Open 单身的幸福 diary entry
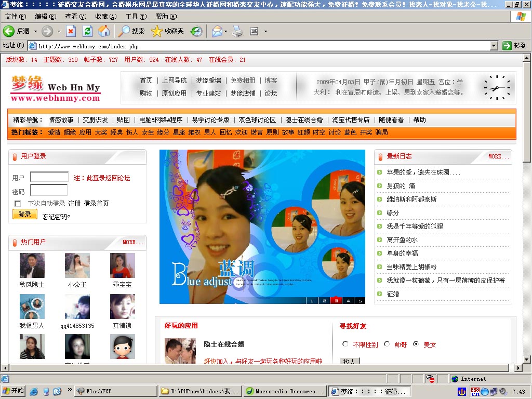The height and width of the screenshot is (399, 532). pos(403,254)
